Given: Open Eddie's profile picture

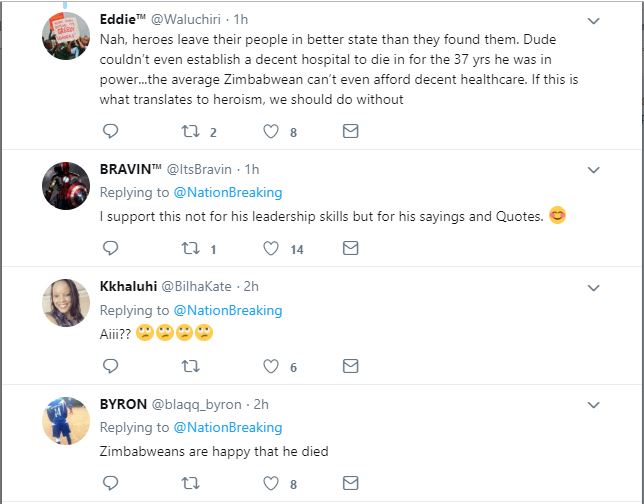Looking at the screenshot, I should pos(67,36).
